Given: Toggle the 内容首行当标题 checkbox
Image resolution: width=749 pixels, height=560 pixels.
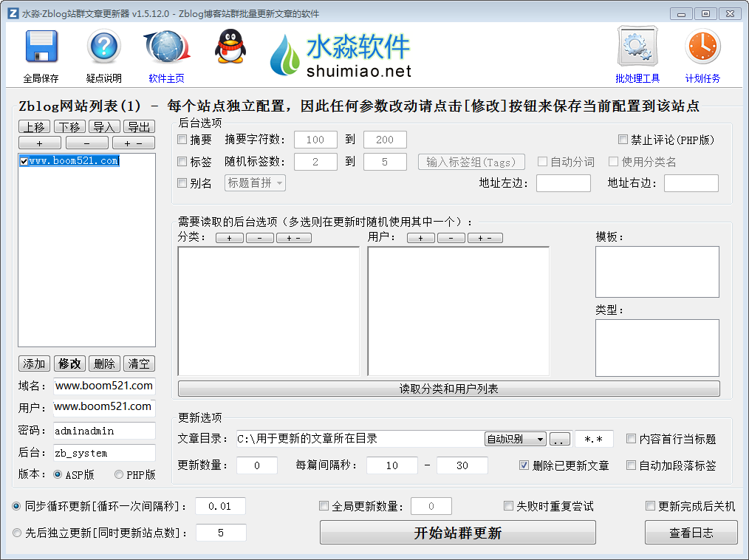Looking at the screenshot, I should coord(631,439).
